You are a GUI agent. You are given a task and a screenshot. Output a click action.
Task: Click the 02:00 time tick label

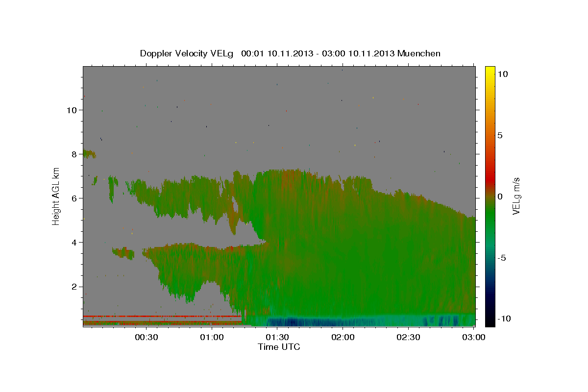click(343, 337)
